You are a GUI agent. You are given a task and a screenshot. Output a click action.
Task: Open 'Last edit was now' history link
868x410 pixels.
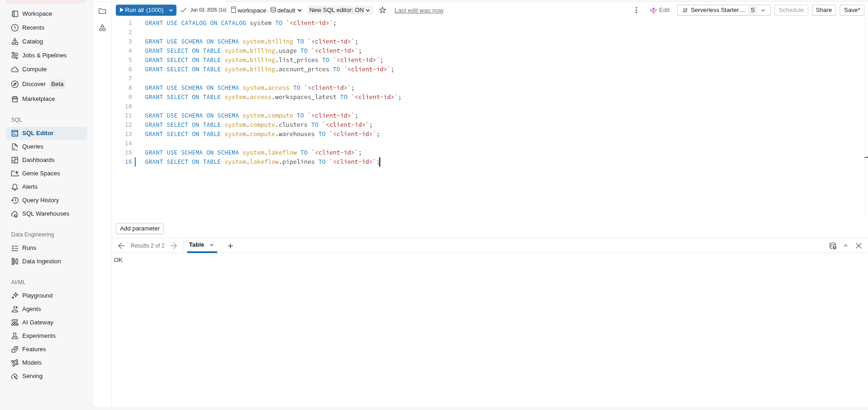coord(419,11)
